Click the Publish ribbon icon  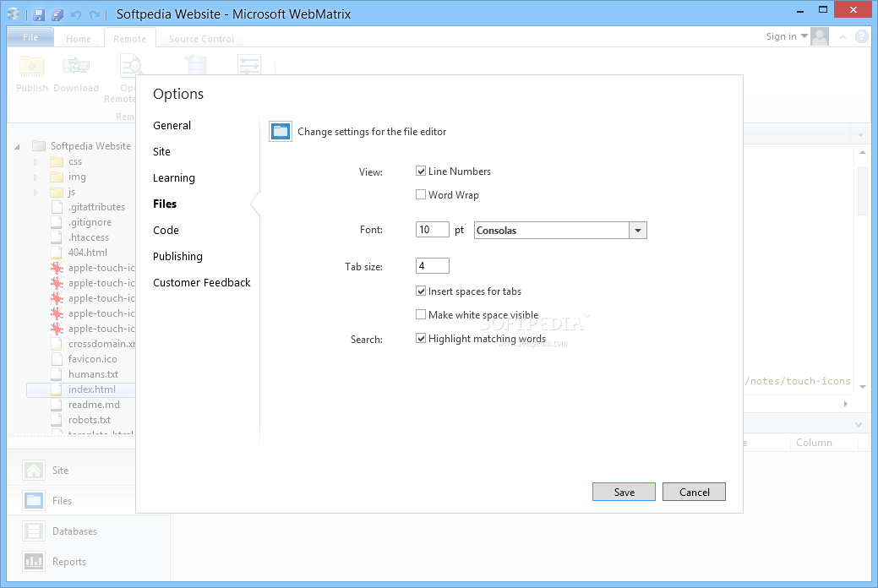tap(31, 67)
